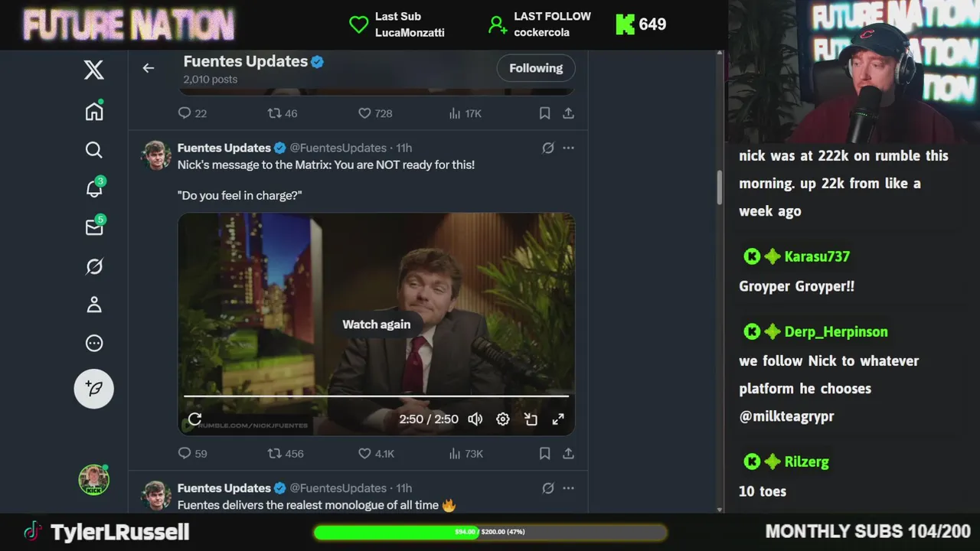Click the green donation goal progress bar
Viewport: 980px width, 551px height.
click(490, 532)
